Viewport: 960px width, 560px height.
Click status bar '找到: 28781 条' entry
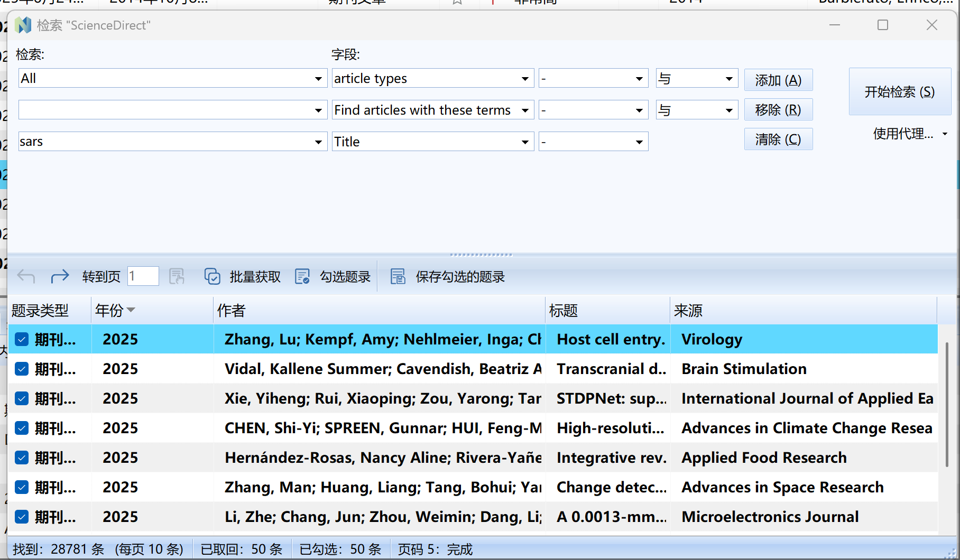pyautogui.click(x=59, y=549)
